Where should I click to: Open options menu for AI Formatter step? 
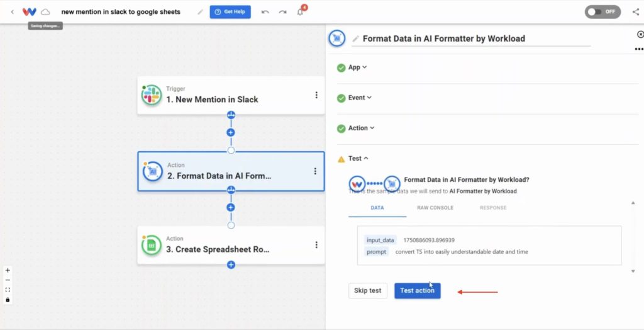(315, 171)
